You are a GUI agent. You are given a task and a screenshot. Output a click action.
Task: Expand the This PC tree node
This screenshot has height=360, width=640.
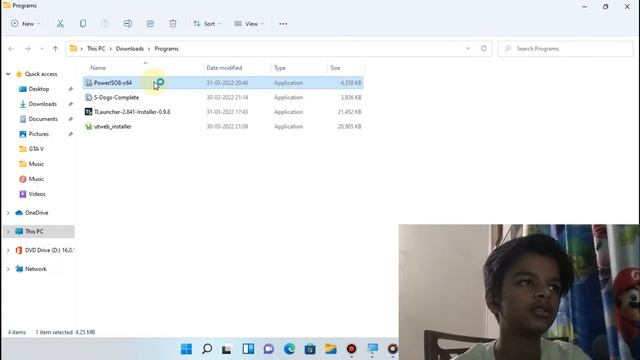[8, 231]
